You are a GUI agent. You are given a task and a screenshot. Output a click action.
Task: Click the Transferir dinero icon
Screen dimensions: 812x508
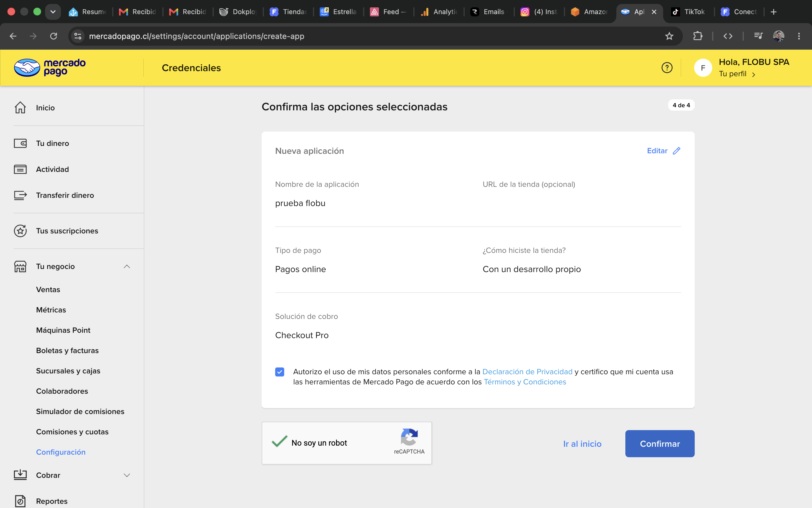[20, 195]
